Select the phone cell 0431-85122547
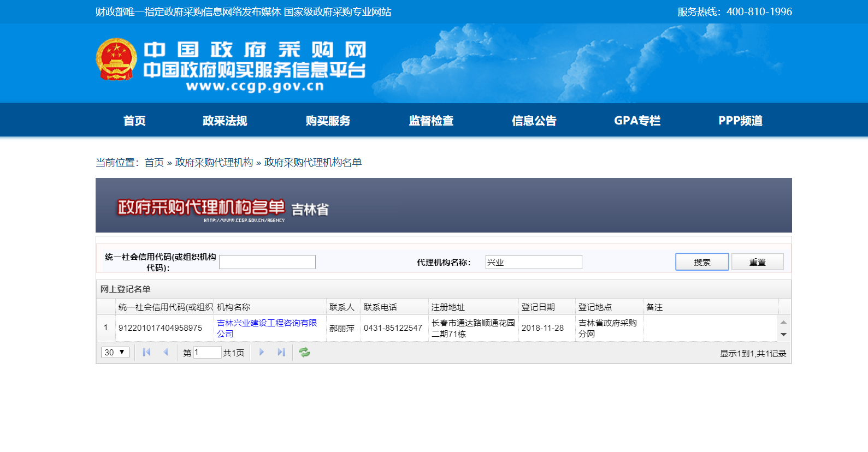 (394, 328)
